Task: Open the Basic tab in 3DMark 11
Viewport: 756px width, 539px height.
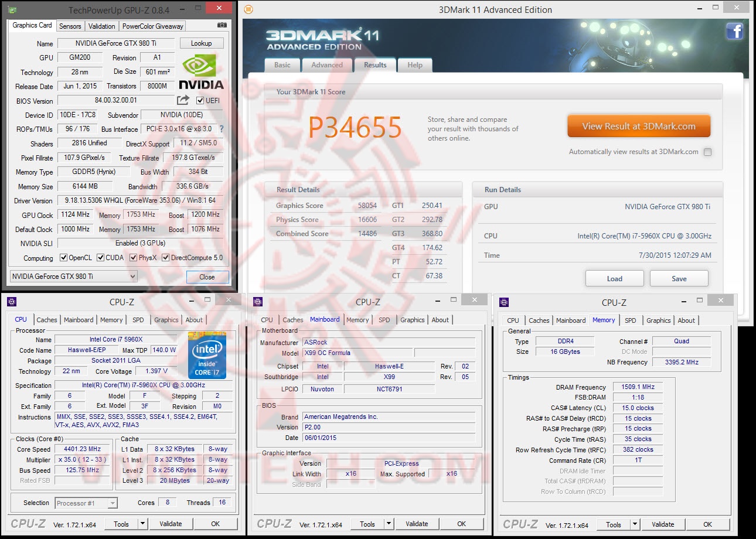Action: (x=282, y=65)
